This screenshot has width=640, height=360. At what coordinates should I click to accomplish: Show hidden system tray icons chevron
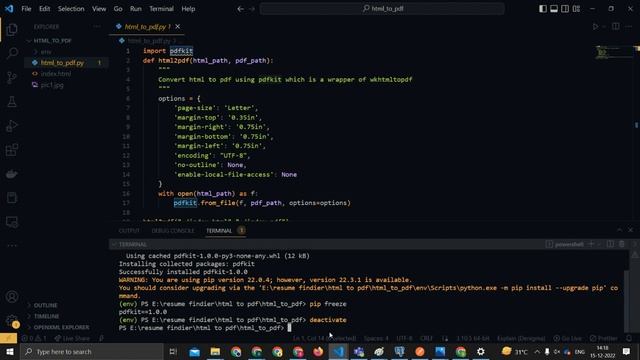click(x=537, y=351)
